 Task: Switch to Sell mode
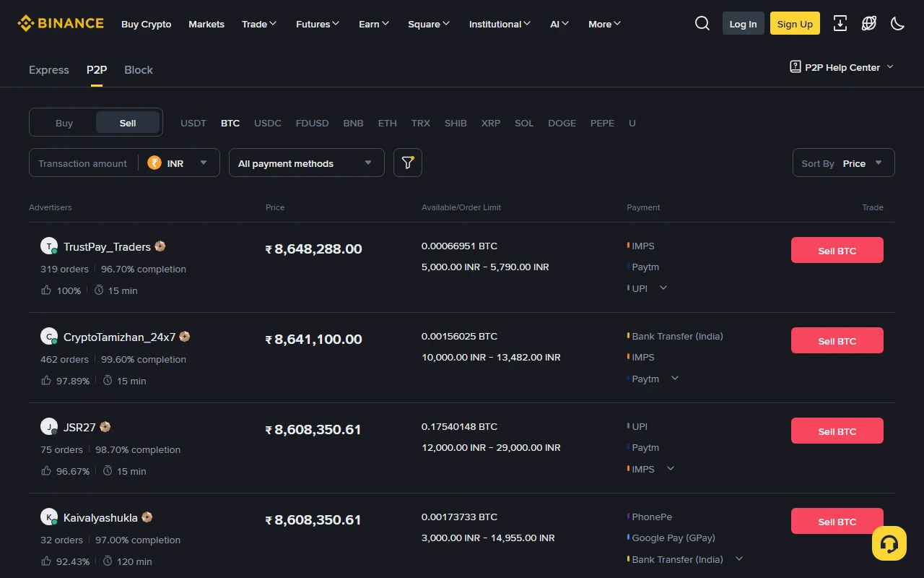click(x=128, y=123)
